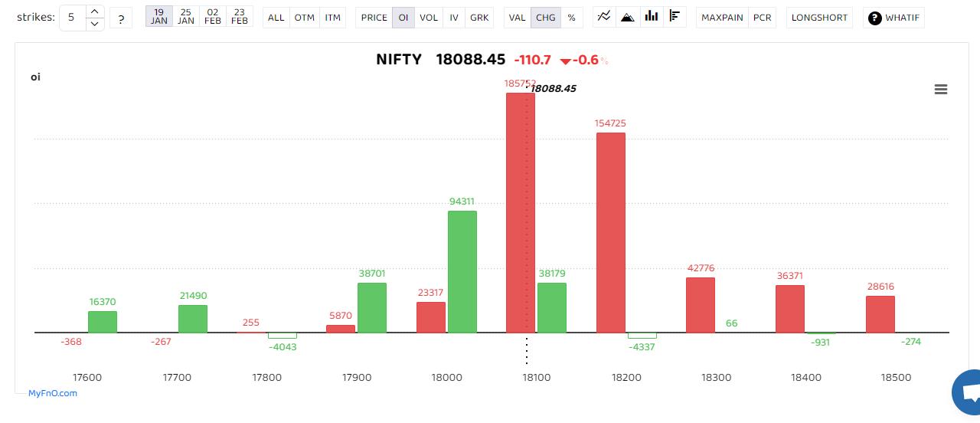Open the WHATIF tool
The image size is (980, 423).
tap(893, 18)
